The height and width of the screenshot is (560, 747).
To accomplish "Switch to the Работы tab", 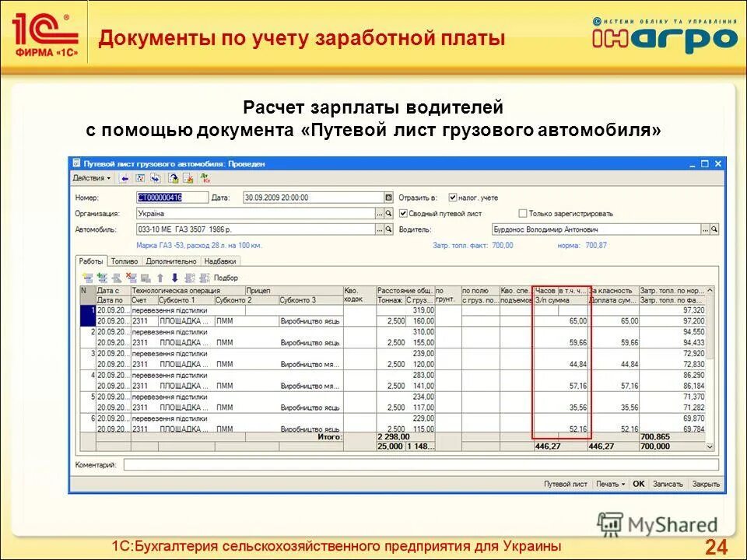I will pyautogui.click(x=91, y=261).
